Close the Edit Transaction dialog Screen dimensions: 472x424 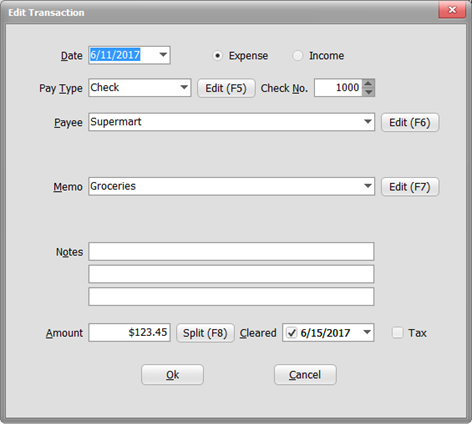(452, 10)
